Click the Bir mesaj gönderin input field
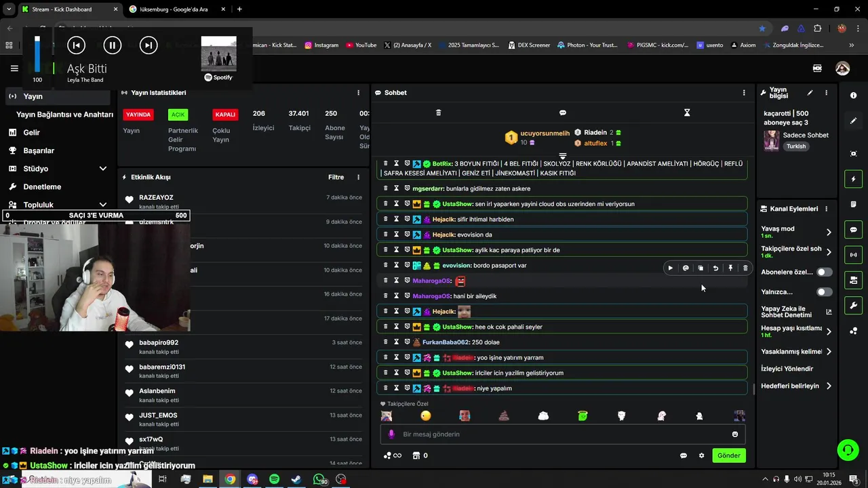Viewport: 868px width, 488px height. point(562,434)
